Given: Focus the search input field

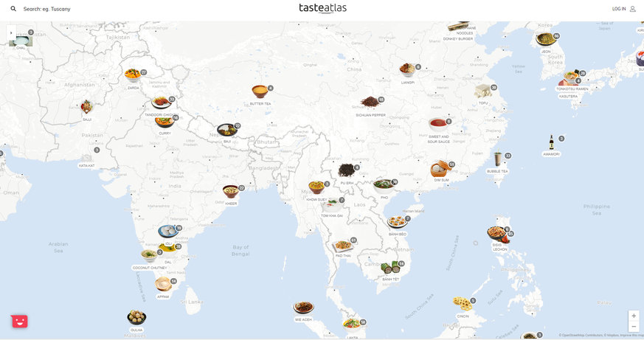Looking at the screenshot, I should click(x=46, y=9).
